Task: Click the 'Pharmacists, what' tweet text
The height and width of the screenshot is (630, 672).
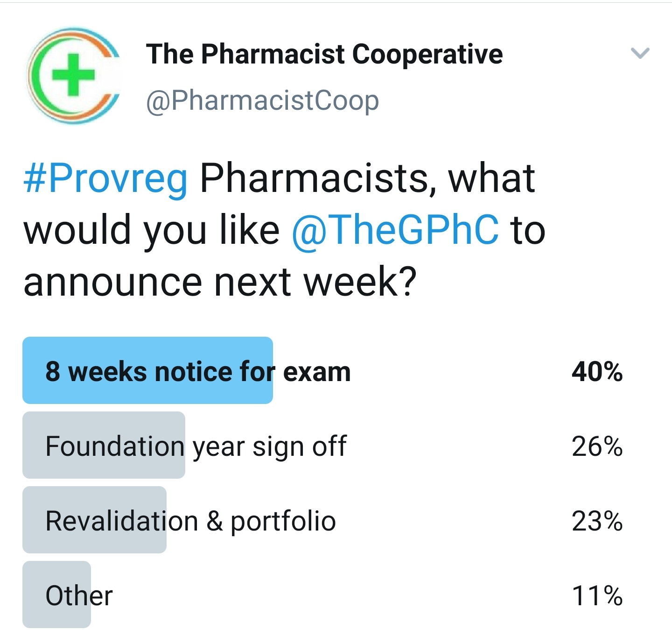Action: 367,178
